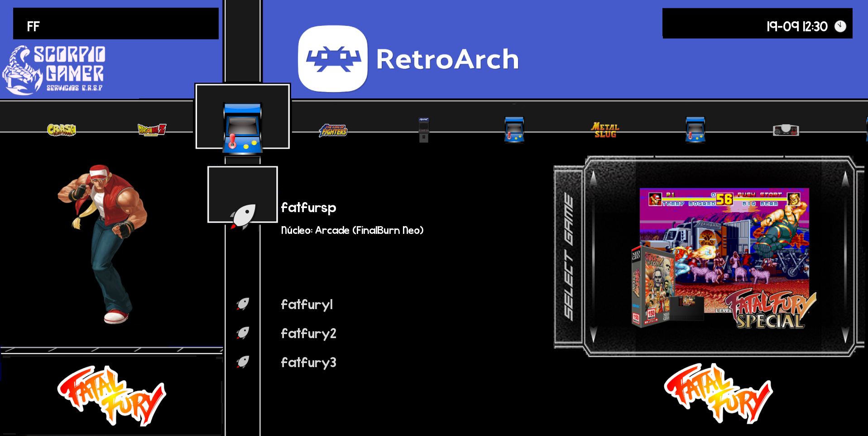Open the Metal Slug collection
This screenshot has height=436, width=868.
click(605, 131)
